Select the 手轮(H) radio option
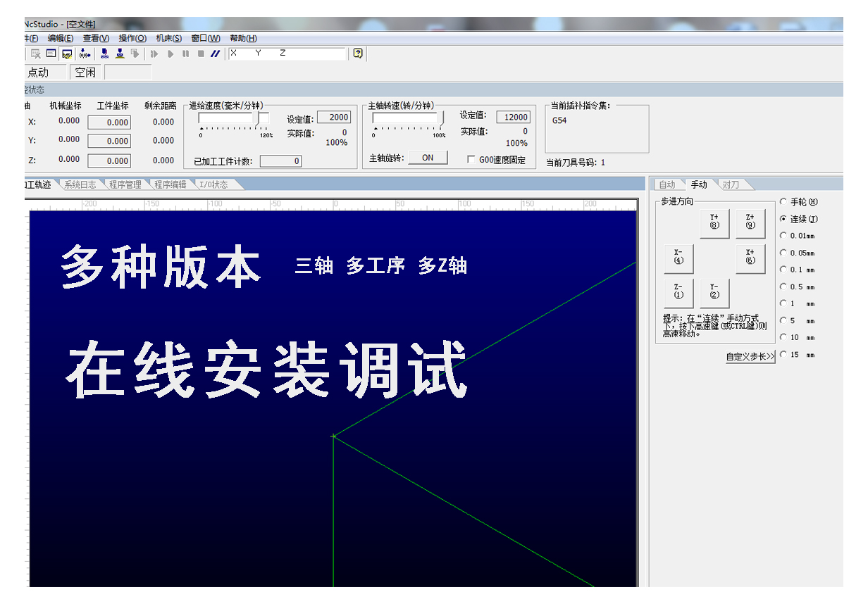Image resolution: width=868 pixels, height=604 pixels. pyautogui.click(x=784, y=202)
